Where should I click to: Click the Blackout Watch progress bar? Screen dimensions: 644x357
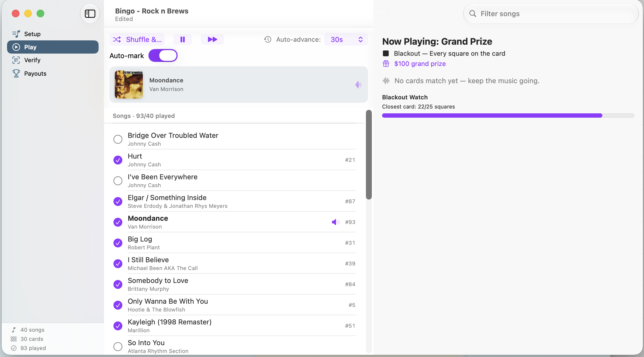pyautogui.click(x=508, y=116)
